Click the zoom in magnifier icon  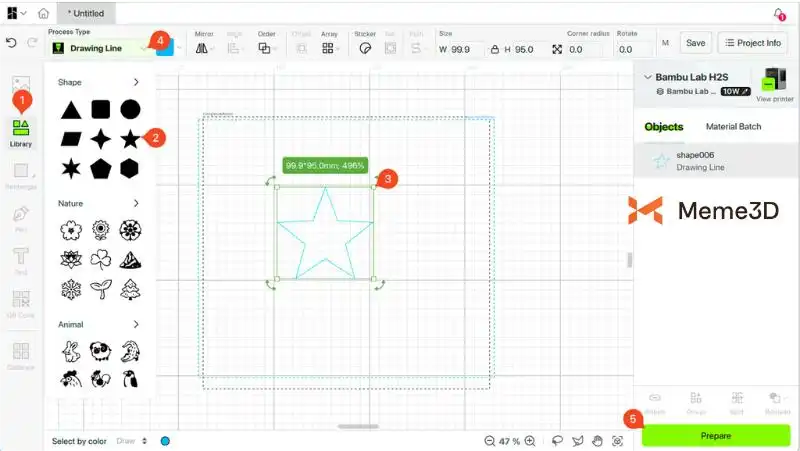click(529, 440)
